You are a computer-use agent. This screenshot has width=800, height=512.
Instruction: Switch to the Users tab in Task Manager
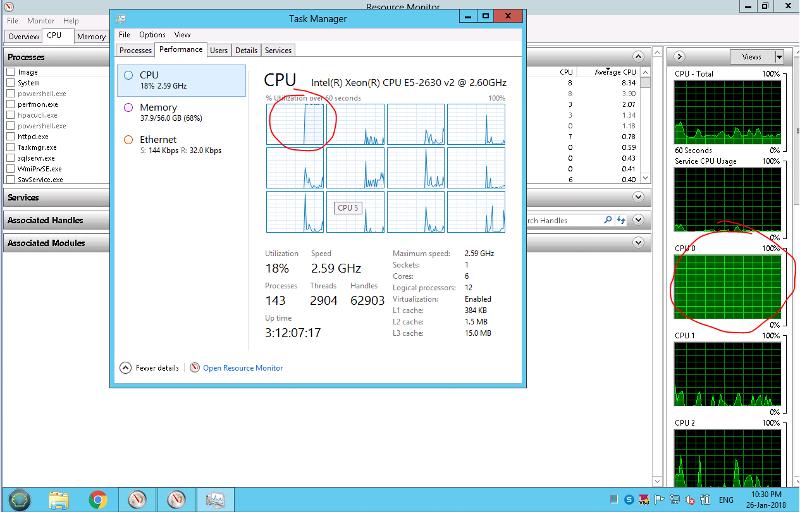[x=219, y=50]
